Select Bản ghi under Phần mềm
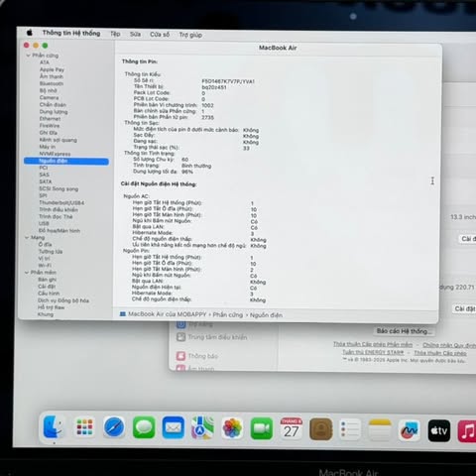This screenshot has height=476, width=476. click(x=48, y=280)
